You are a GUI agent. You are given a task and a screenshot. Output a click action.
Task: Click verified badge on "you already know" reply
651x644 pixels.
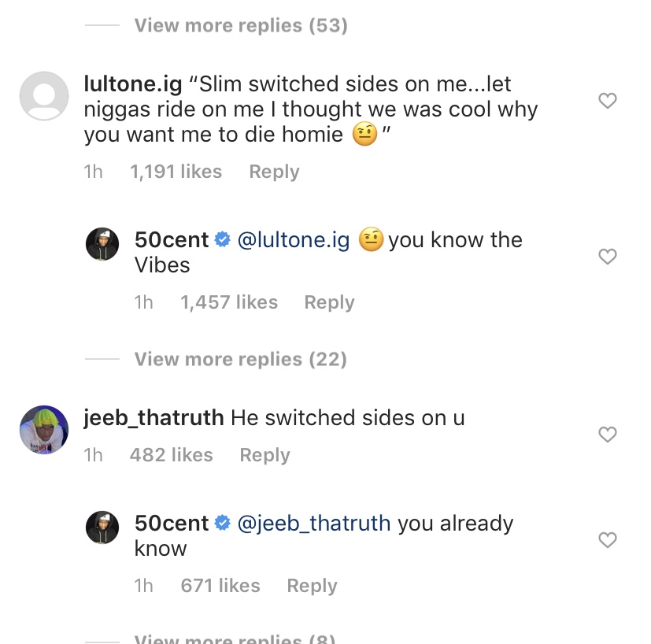[222, 524]
